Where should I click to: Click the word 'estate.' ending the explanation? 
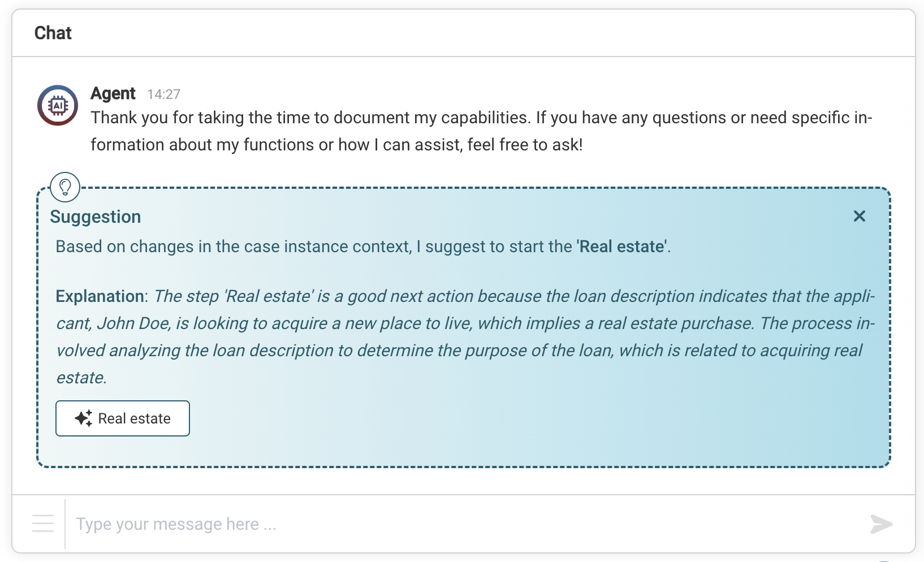(x=81, y=378)
